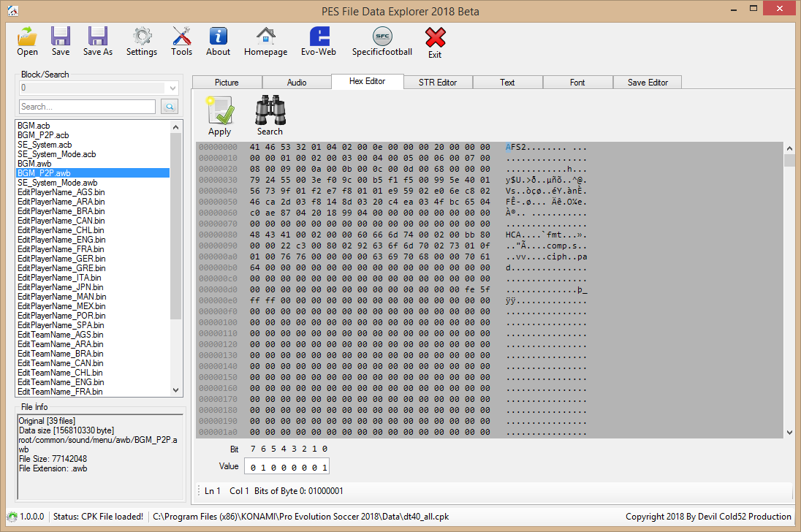The width and height of the screenshot is (801, 532).
Task: Switch to the Audio tab
Action: click(297, 82)
